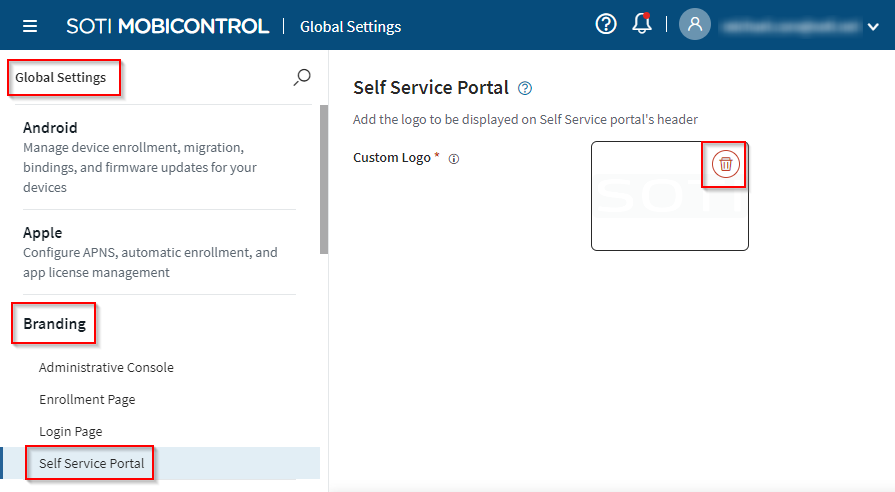The width and height of the screenshot is (895, 492).
Task: Click the Global Settings panel heading
Action: click(x=61, y=78)
